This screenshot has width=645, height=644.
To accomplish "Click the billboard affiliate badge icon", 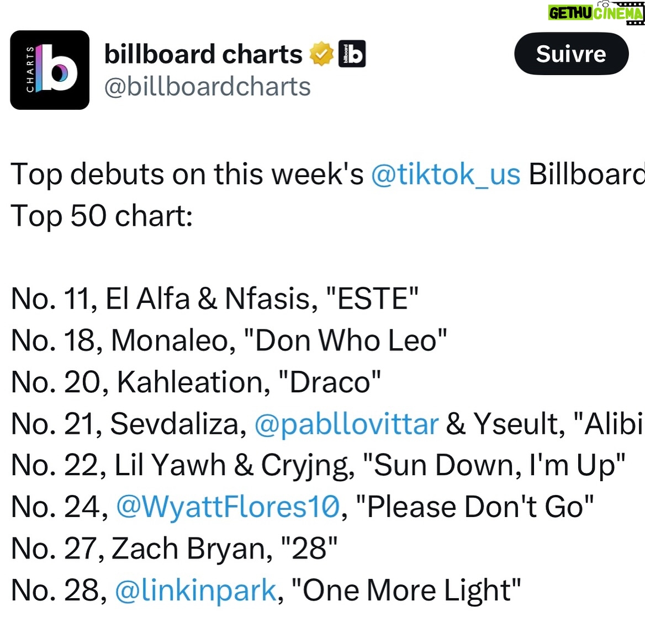I will (352, 54).
